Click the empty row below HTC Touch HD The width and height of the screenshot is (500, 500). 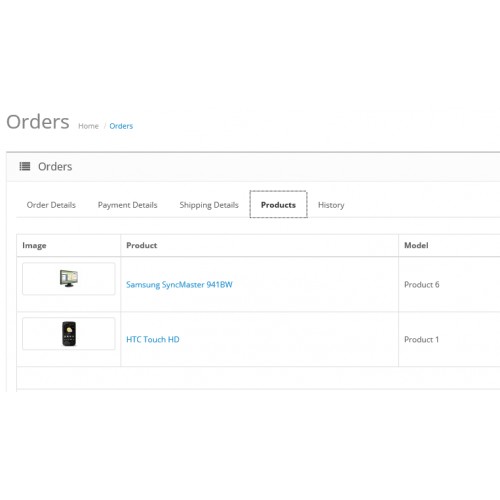[258, 378]
